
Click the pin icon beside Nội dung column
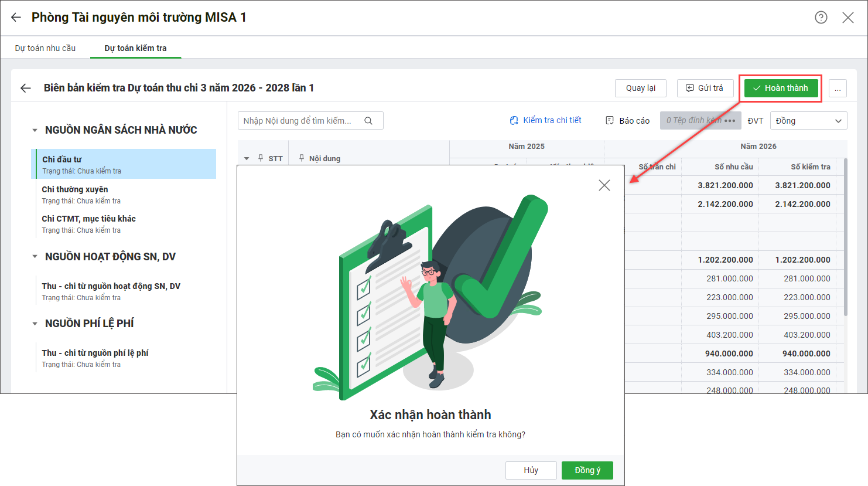[x=302, y=158]
